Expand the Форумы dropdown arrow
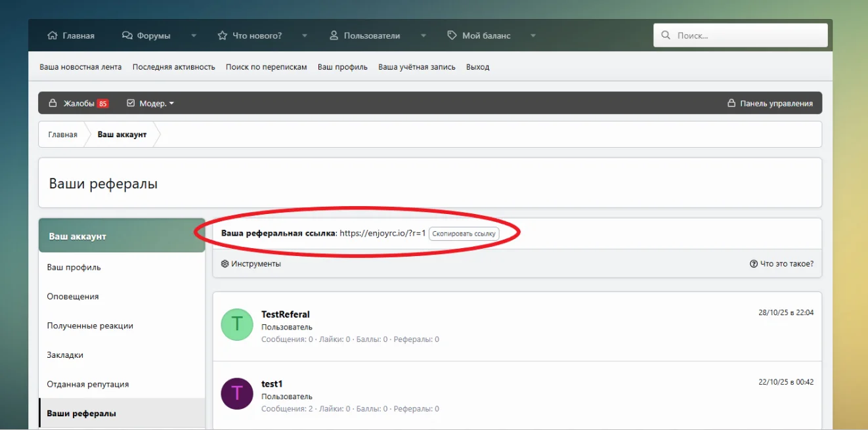The width and height of the screenshot is (868, 430). [x=194, y=35]
